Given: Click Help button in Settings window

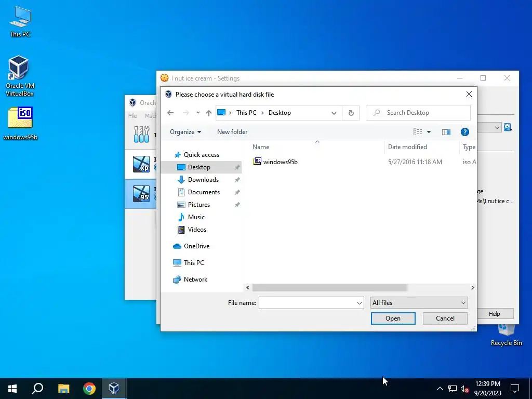Looking at the screenshot, I should pyautogui.click(x=495, y=314).
